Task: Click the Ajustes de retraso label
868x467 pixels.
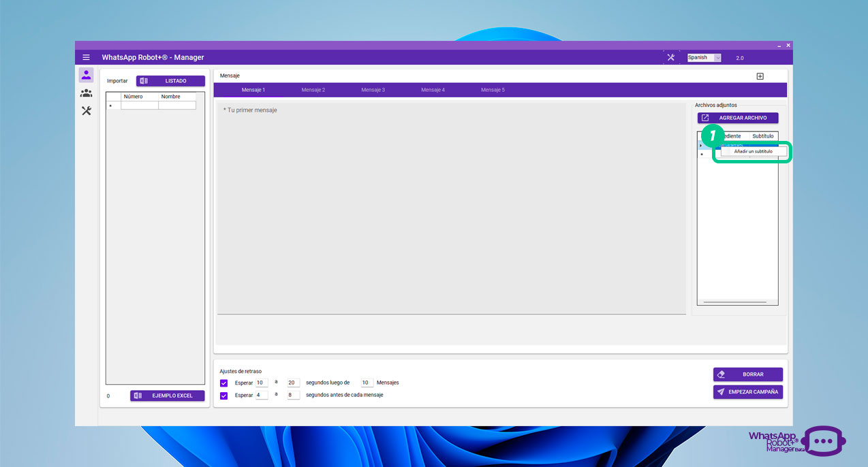Action: [x=241, y=371]
